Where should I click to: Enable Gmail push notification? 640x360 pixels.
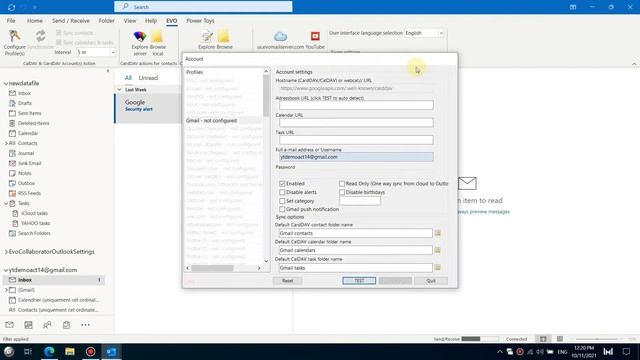[282, 209]
